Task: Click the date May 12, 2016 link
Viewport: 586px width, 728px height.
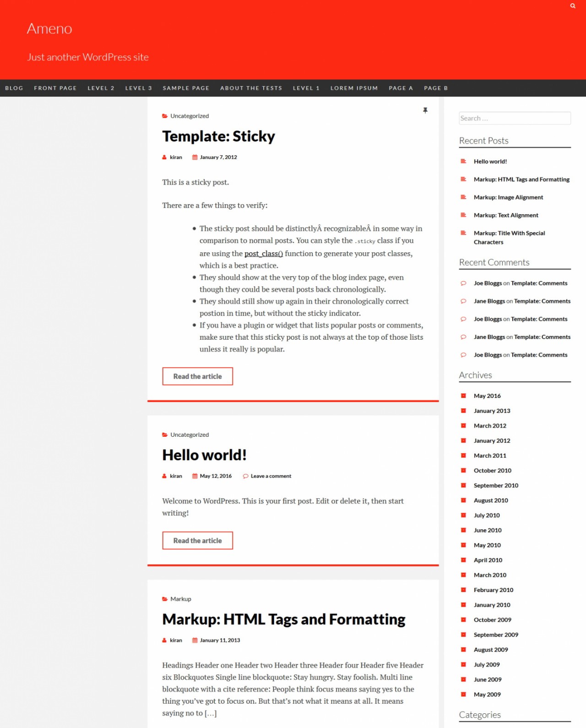Action: [x=216, y=476]
